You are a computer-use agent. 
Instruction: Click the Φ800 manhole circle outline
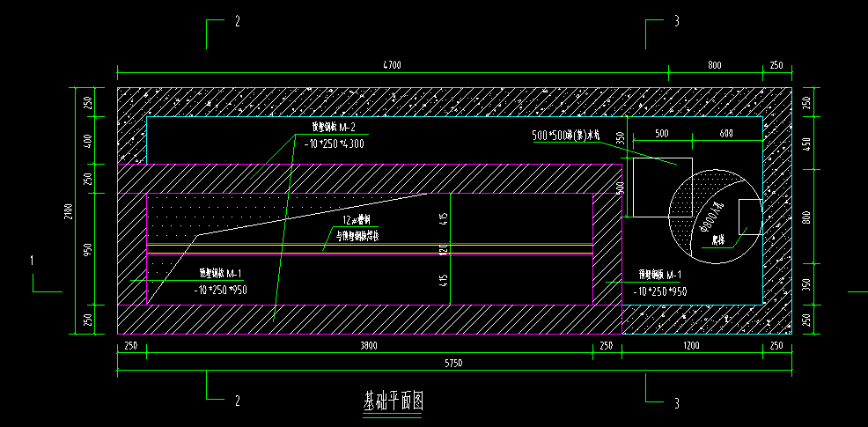715,216
